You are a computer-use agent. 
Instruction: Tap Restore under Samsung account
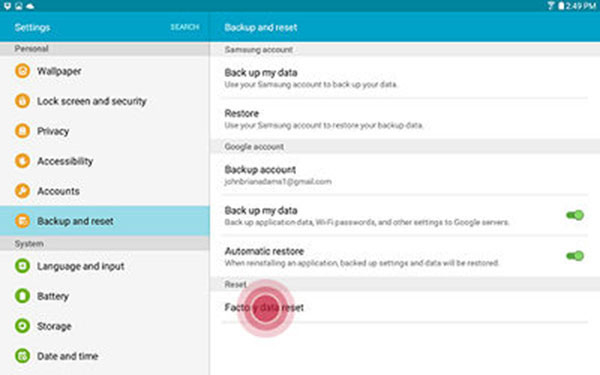[x=405, y=119]
